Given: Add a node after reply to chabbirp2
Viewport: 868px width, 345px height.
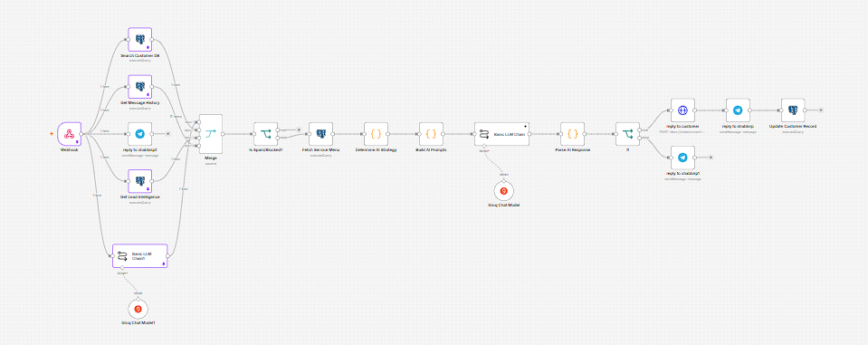Looking at the screenshot, I should pyautogui.click(x=167, y=134).
